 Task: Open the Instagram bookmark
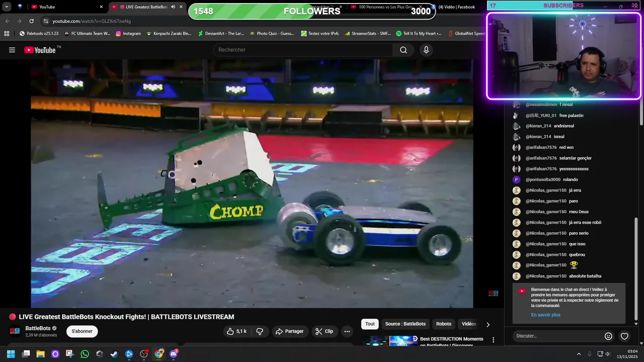128,34
